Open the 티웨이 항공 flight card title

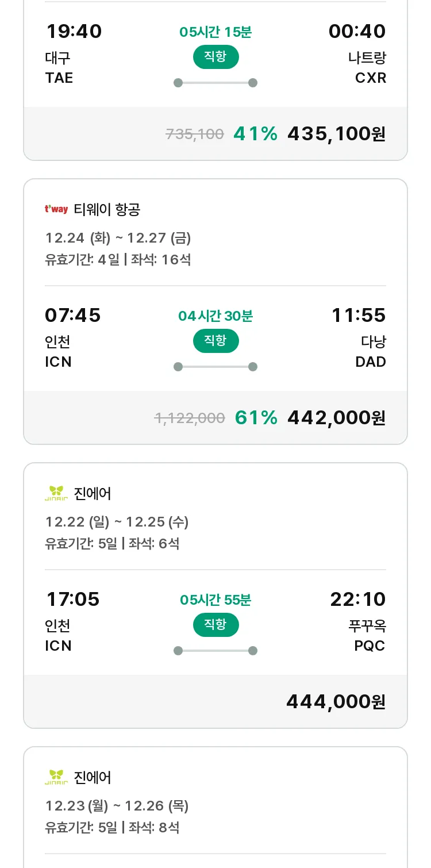107,210
